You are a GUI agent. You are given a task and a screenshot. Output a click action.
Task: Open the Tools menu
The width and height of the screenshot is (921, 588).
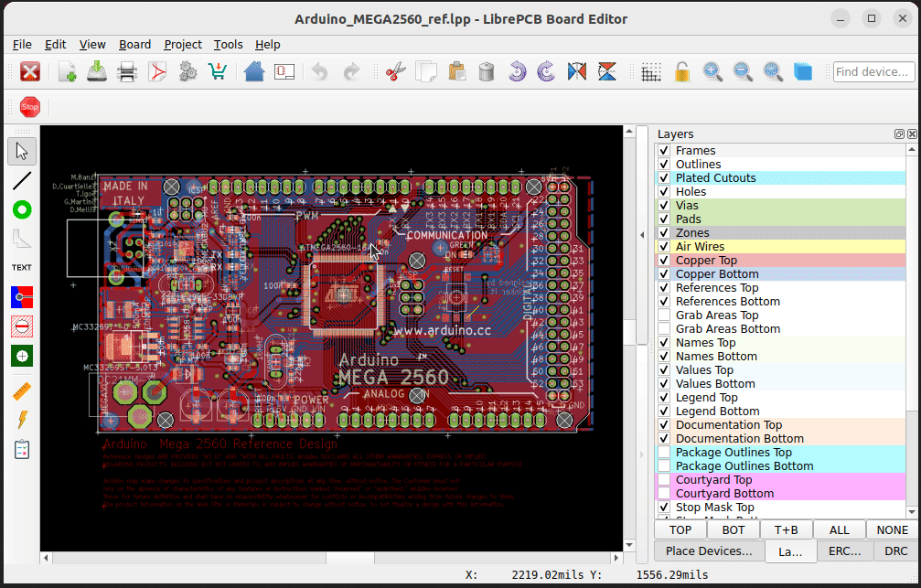click(x=228, y=44)
